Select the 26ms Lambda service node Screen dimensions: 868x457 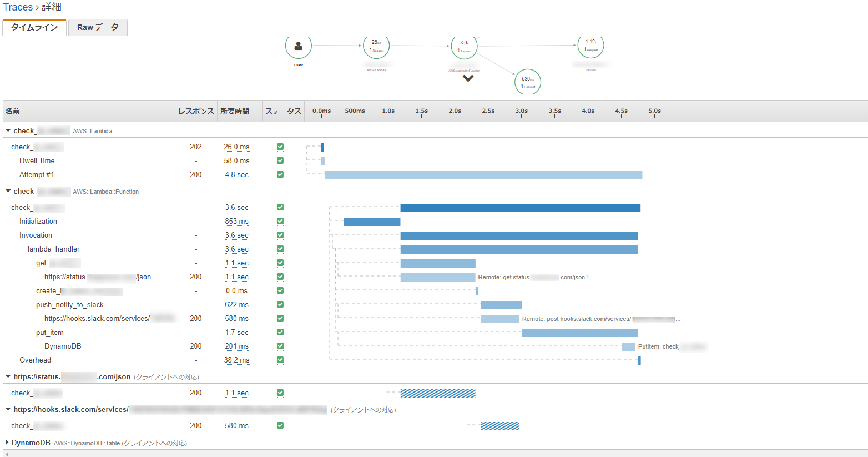(376, 46)
